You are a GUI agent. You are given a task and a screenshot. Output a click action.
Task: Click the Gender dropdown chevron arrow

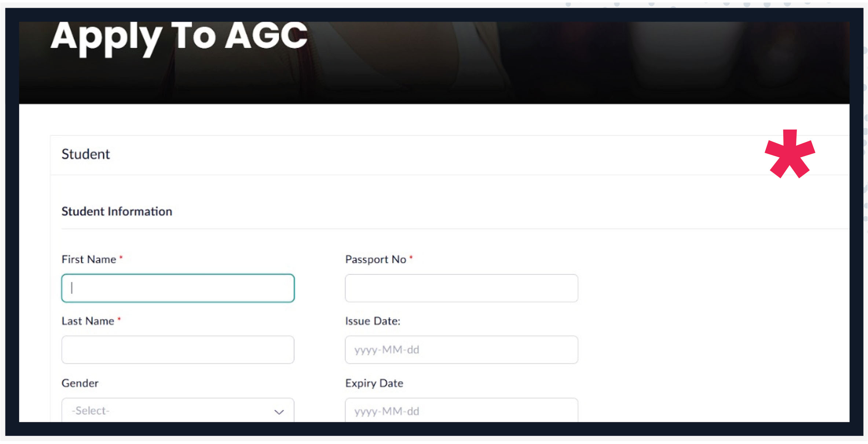(x=279, y=412)
